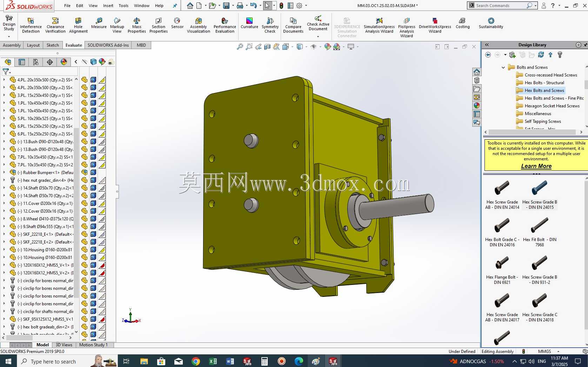Launch FloXpress Analysis Wizard
This screenshot has width=588, height=367.
tap(407, 27)
